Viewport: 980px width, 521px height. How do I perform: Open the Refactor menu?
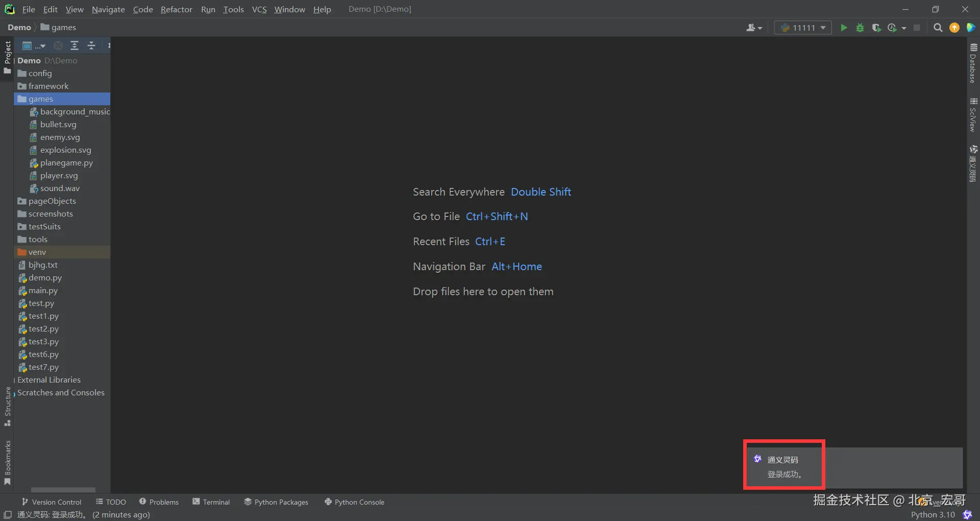[177, 9]
